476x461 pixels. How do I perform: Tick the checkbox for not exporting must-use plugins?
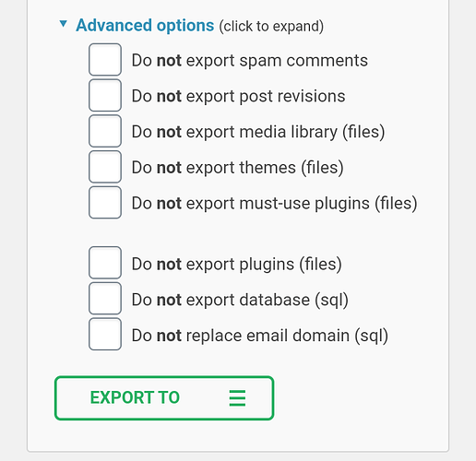click(x=105, y=202)
